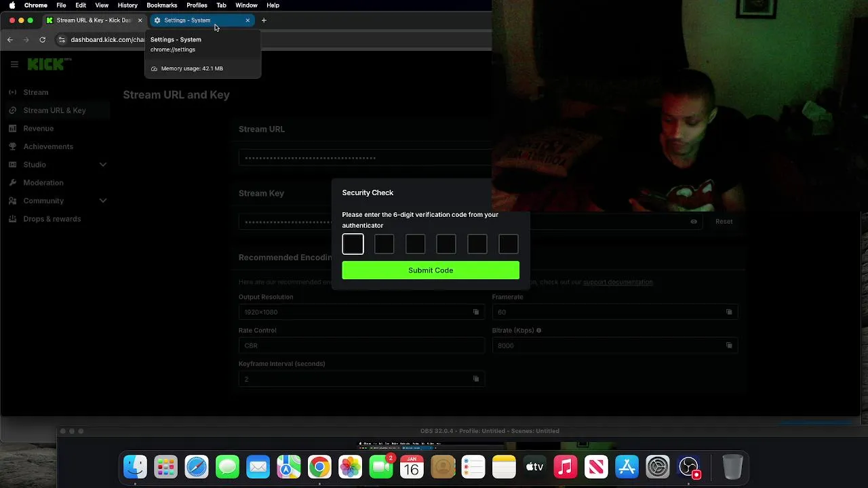
Task: Open Messages from the dock
Action: point(227,467)
